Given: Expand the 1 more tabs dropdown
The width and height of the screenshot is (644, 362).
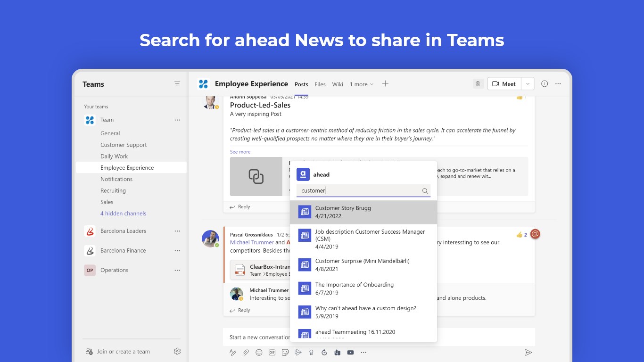Looking at the screenshot, I should coord(362,84).
